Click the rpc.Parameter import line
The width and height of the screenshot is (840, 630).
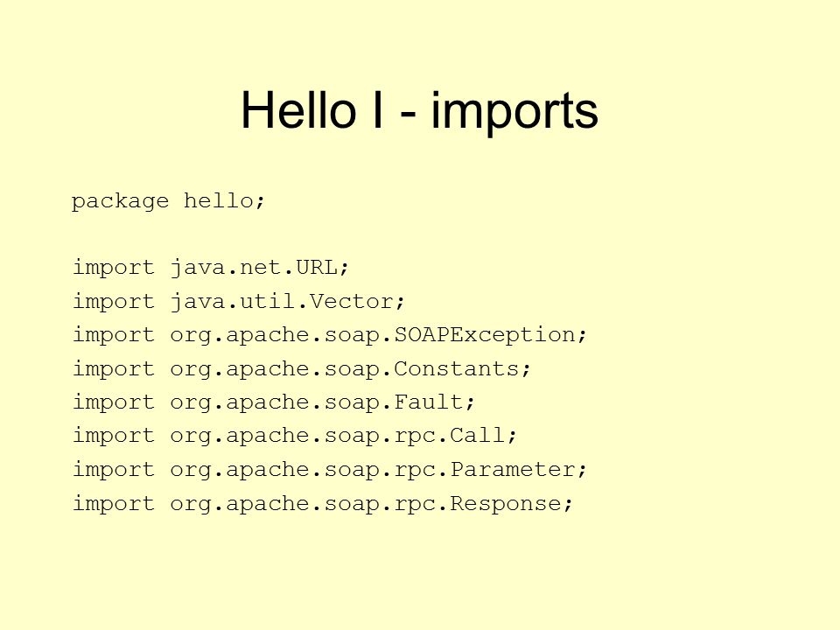point(330,470)
